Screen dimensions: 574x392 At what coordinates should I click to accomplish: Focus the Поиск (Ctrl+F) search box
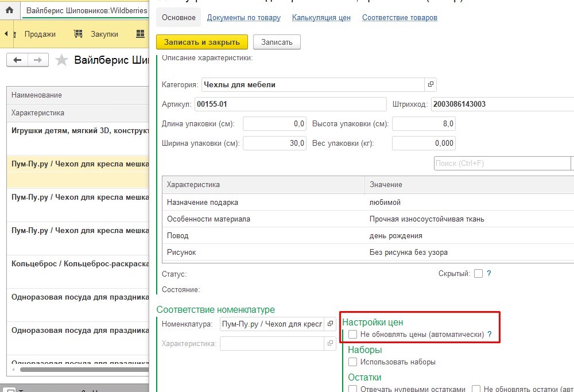tap(502, 163)
